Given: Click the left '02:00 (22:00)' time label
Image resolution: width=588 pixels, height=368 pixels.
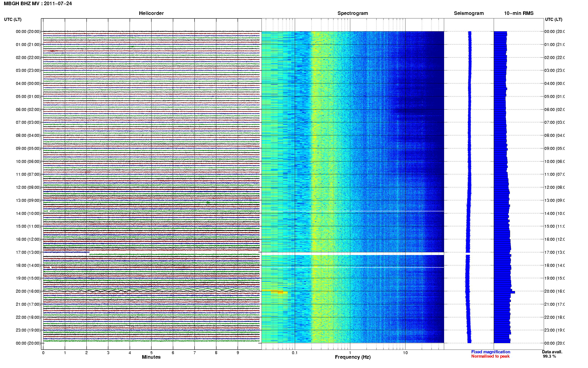Looking at the screenshot, I should point(28,58).
